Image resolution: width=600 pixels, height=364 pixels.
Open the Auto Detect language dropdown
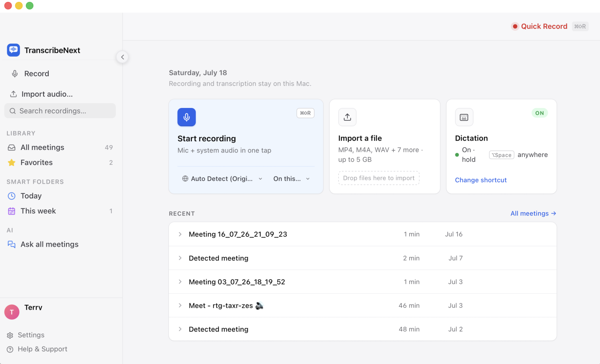[x=222, y=179]
